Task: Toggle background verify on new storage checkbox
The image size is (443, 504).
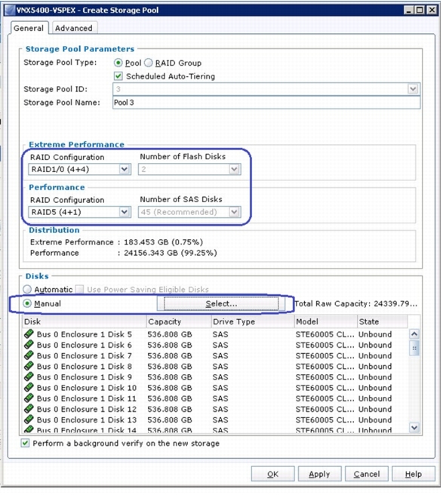Action: click(25, 443)
